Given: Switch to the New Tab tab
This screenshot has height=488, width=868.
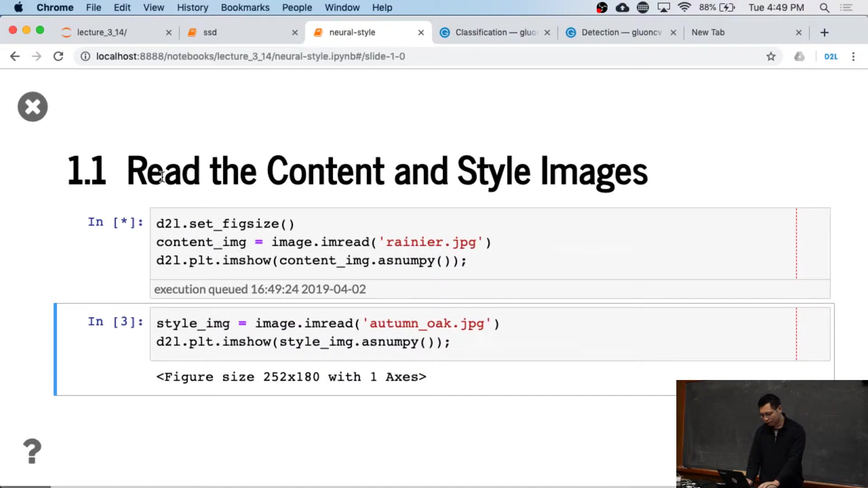Looking at the screenshot, I should click(x=746, y=33).
